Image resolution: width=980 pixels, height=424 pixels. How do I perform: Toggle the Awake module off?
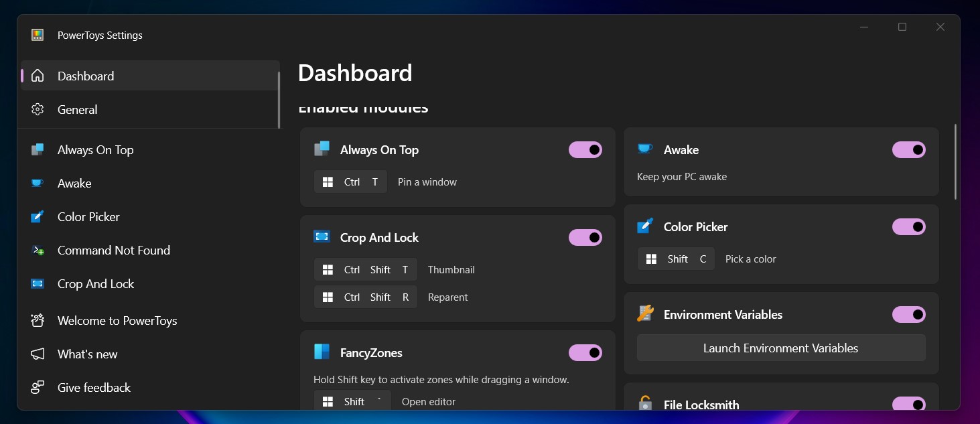click(909, 150)
